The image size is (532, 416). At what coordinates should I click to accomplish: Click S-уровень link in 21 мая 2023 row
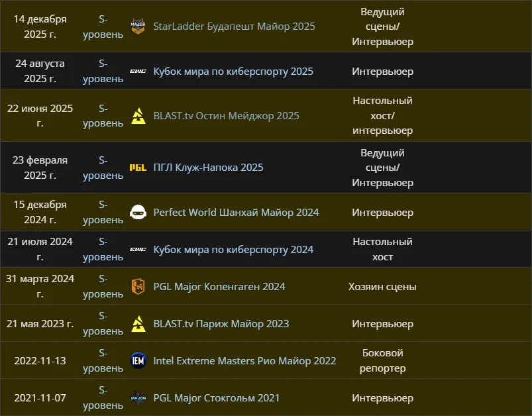click(103, 323)
